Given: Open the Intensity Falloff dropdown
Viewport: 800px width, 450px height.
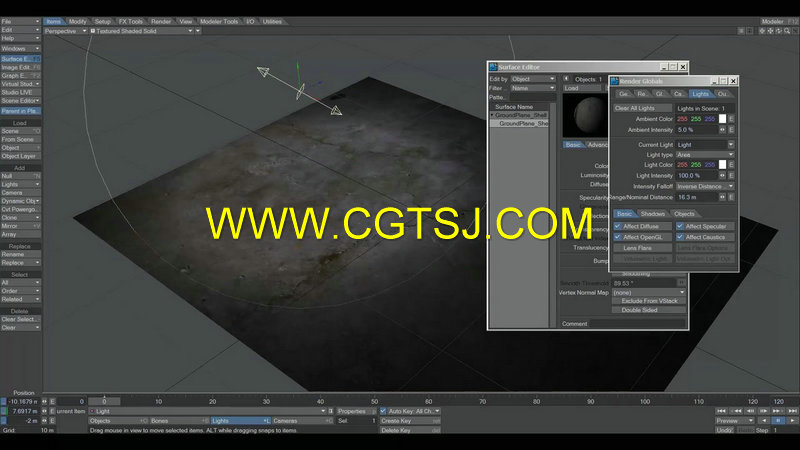Looking at the screenshot, I should click(705, 186).
